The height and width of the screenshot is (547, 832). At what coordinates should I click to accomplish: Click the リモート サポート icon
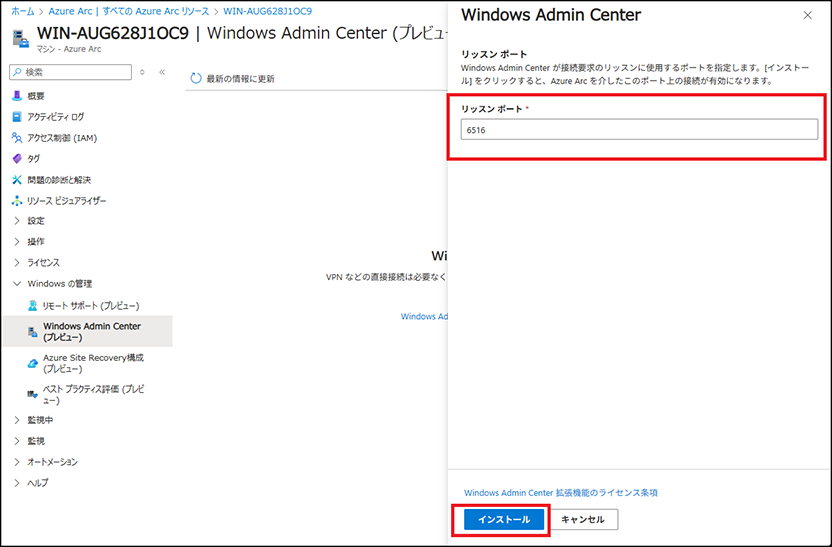32,306
